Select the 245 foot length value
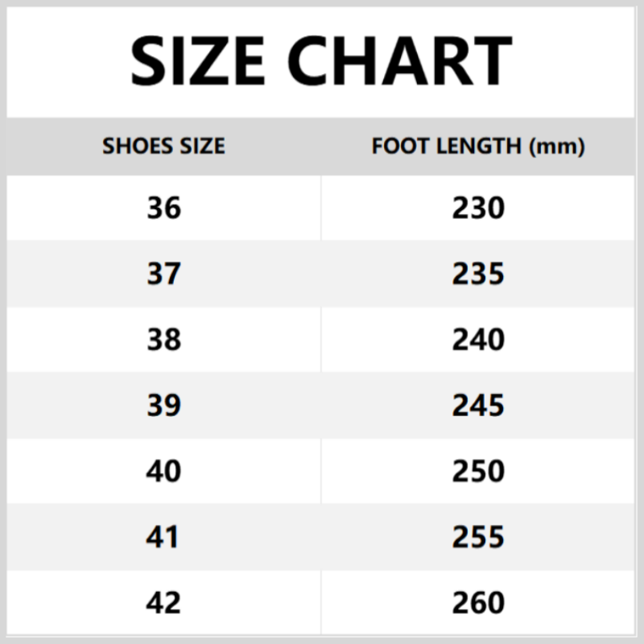The height and width of the screenshot is (644, 644). pos(478,405)
